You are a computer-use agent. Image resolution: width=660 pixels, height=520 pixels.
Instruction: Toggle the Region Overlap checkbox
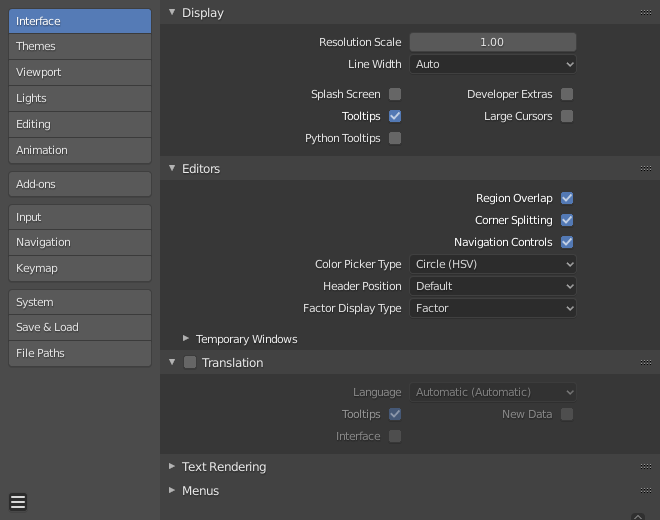tap(567, 198)
